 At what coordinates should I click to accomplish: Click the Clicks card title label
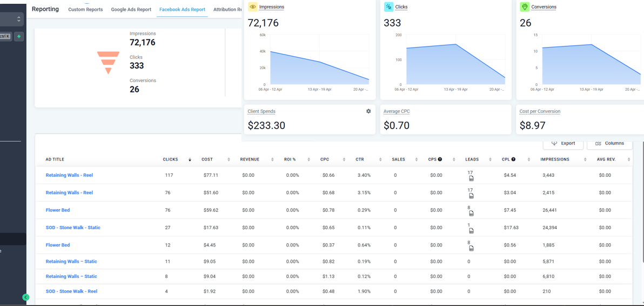point(401,7)
